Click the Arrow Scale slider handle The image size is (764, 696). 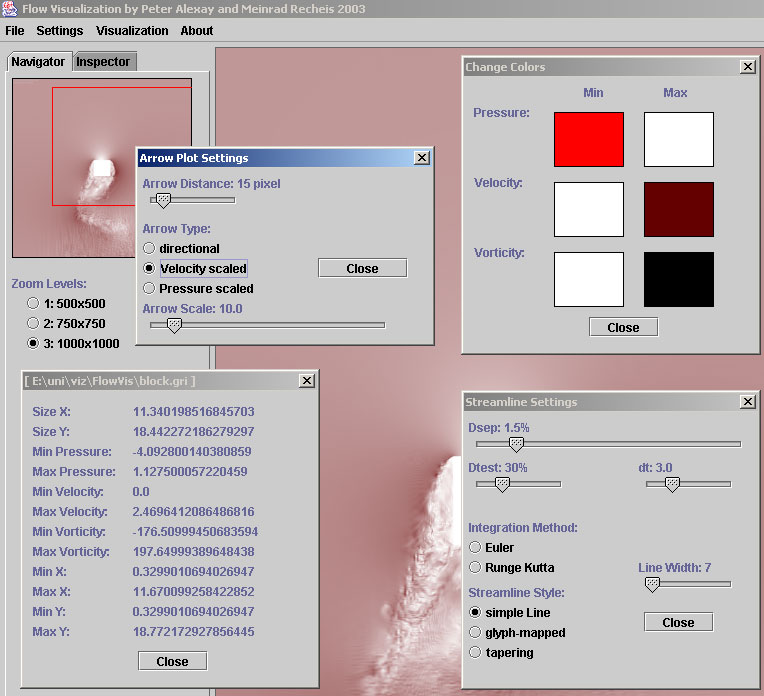point(174,325)
